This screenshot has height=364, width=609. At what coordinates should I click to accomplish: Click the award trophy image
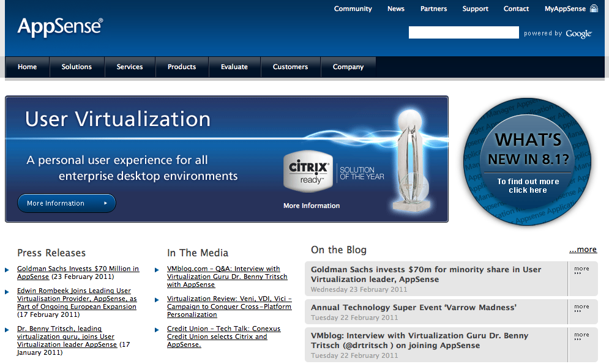pyautogui.click(x=411, y=161)
